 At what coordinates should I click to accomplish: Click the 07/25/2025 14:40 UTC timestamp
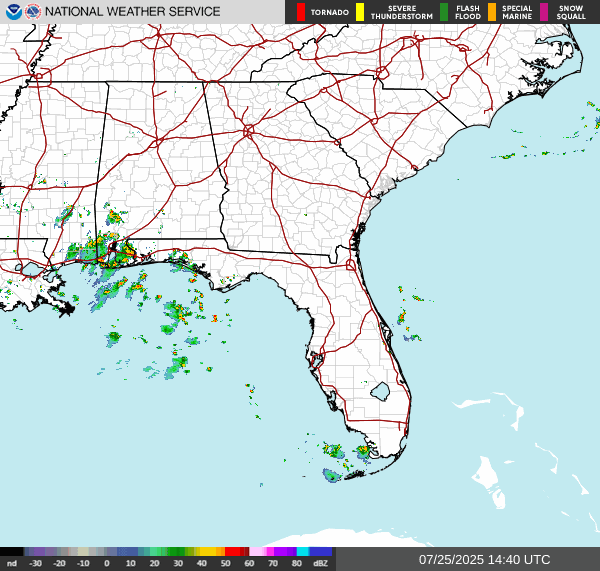coord(484,560)
